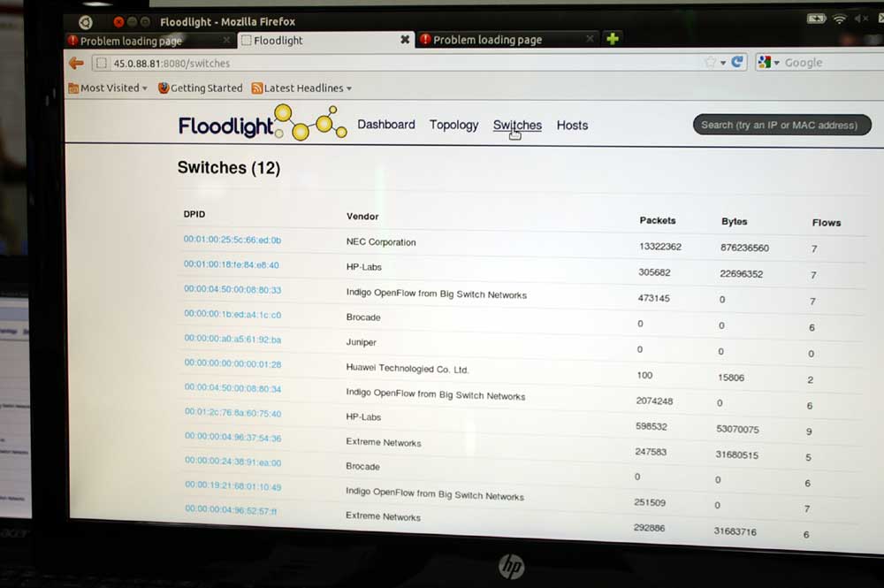
Task: Open switch 00:01:00:25:5c:66:ed:0b
Action: point(232,240)
